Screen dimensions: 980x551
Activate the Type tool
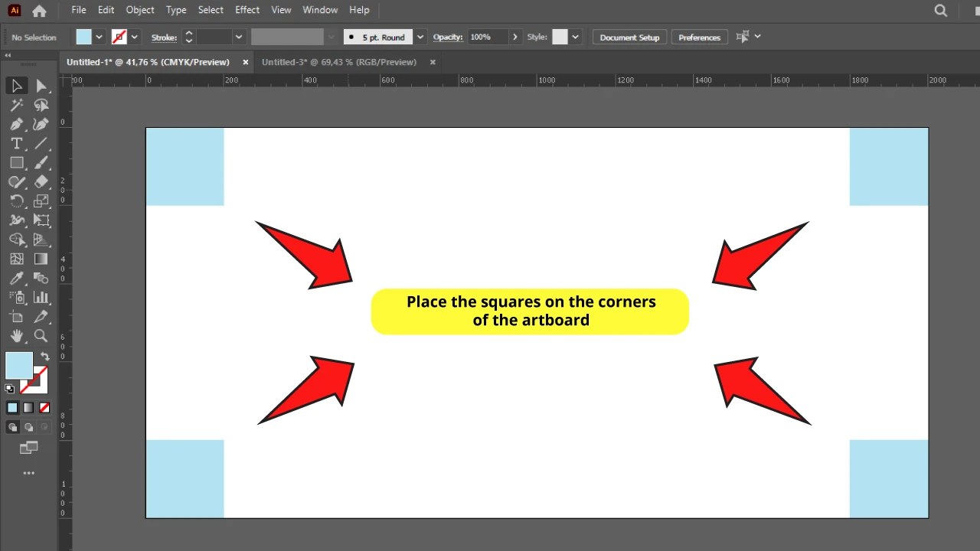point(16,143)
